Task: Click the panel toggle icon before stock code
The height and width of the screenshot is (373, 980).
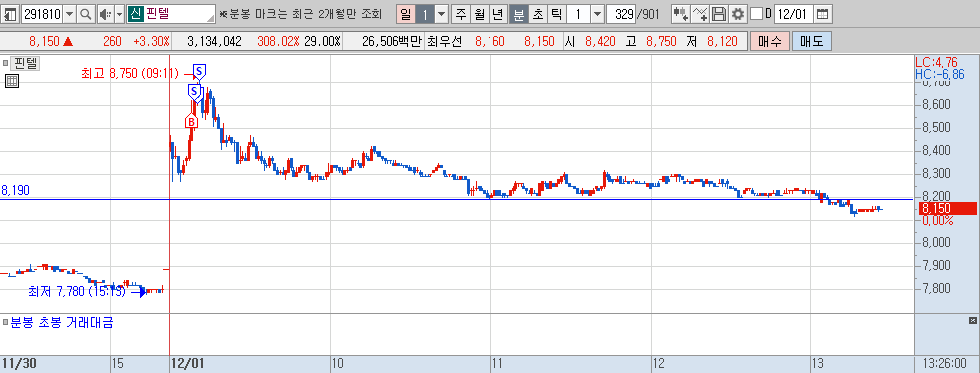Action: click(11, 13)
